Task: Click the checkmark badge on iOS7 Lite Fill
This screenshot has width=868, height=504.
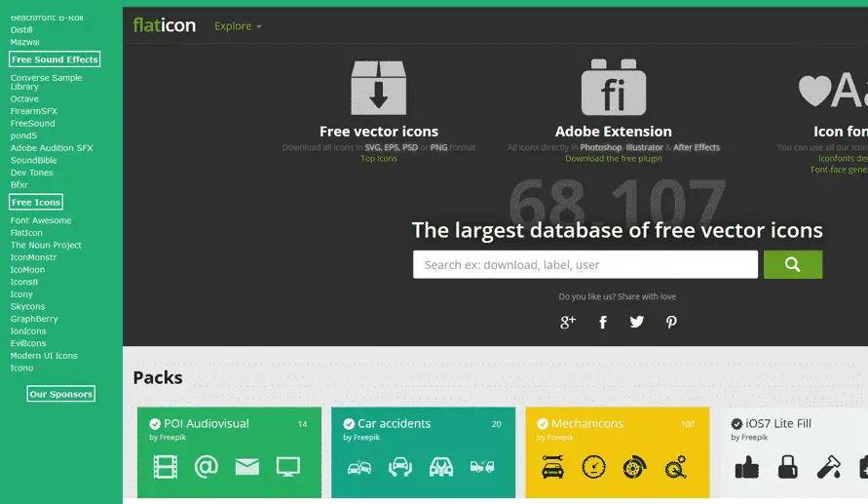Action: pos(736,424)
